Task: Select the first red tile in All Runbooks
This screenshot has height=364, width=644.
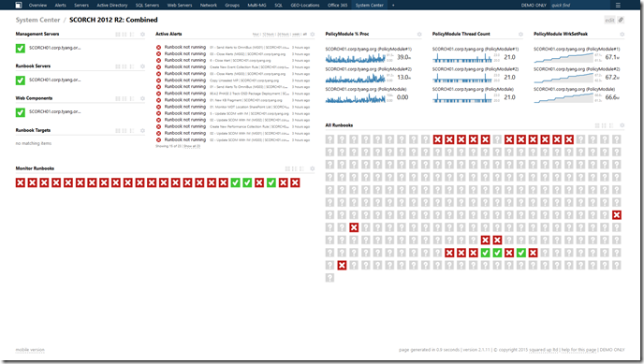Action: click(x=437, y=139)
